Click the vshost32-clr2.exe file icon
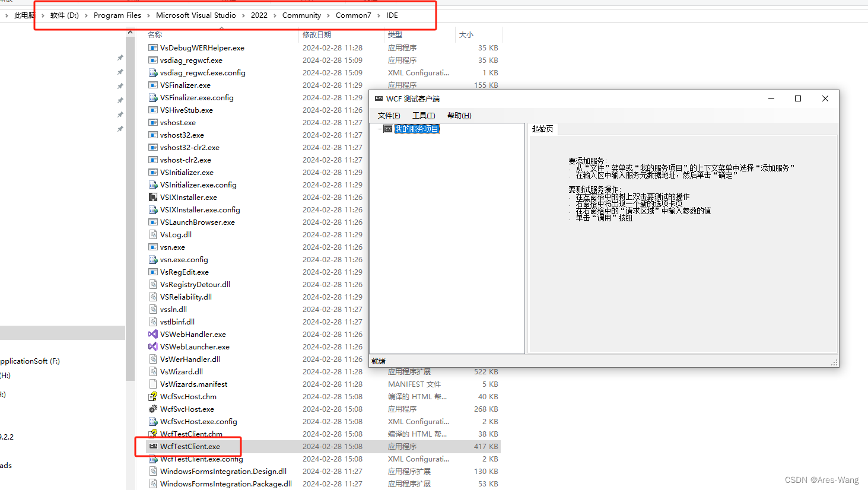Image resolution: width=868 pixels, height=490 pixels. click(x=153, y=147)
